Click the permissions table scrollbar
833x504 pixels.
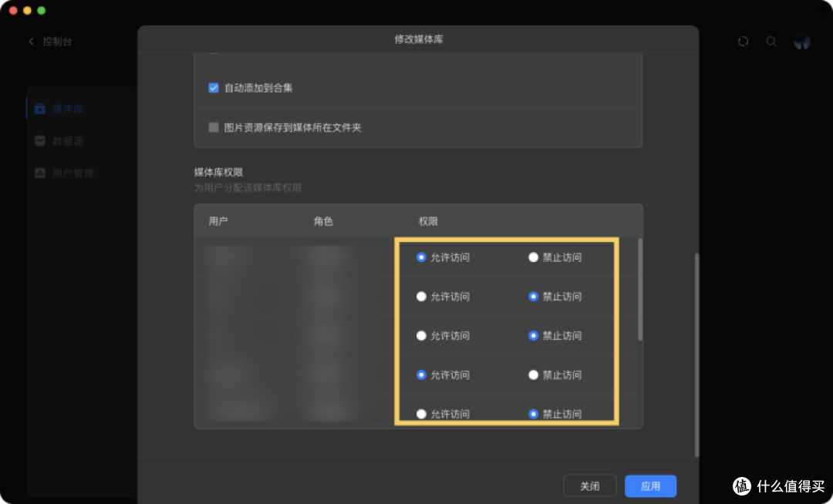click(640, 289)
